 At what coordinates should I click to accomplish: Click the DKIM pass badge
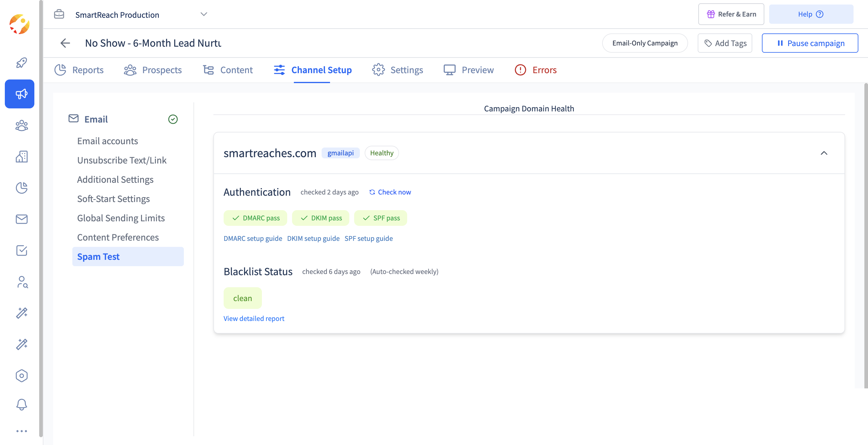pos(320,218)
